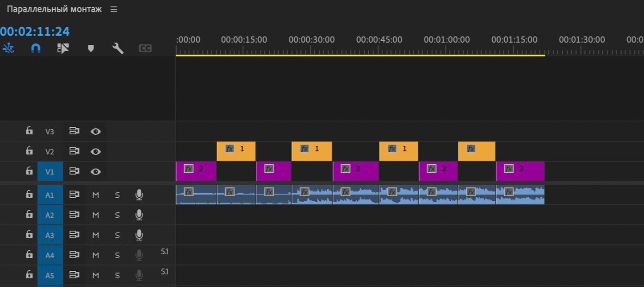Viewport: 644px width, 287px height.
Task: Toggle sync lock on V1 track
Action: click(74, 171)
